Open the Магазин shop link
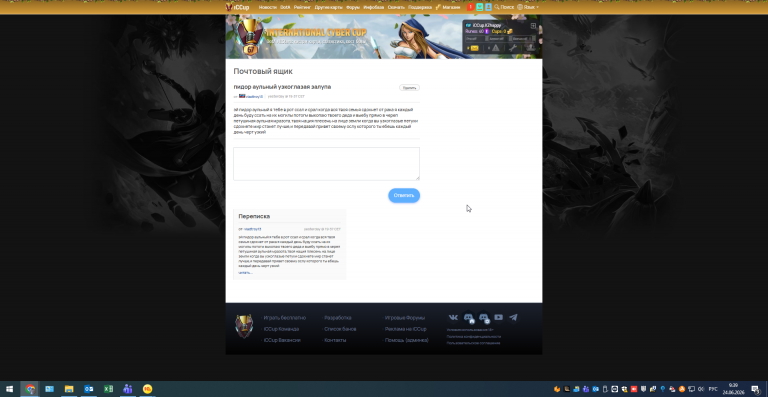Viewport: 768px width, 397px height. click(x=448, y=7)
